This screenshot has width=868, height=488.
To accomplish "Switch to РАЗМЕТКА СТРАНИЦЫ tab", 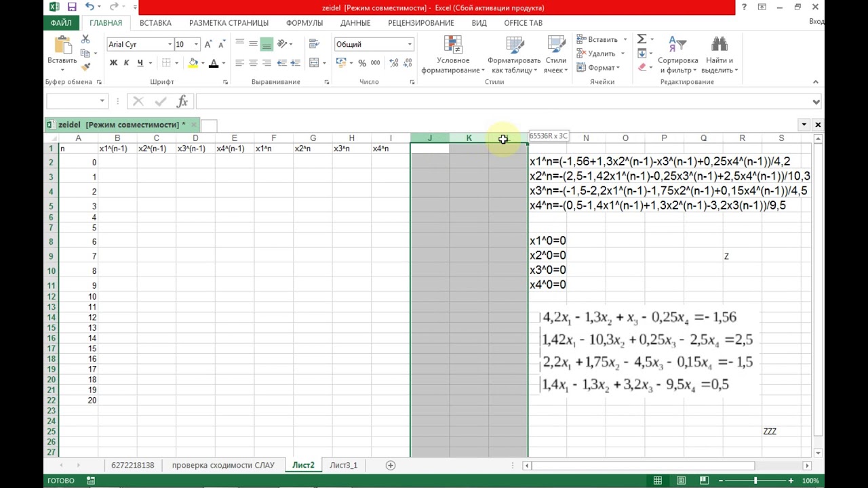I will coord(229,23).
